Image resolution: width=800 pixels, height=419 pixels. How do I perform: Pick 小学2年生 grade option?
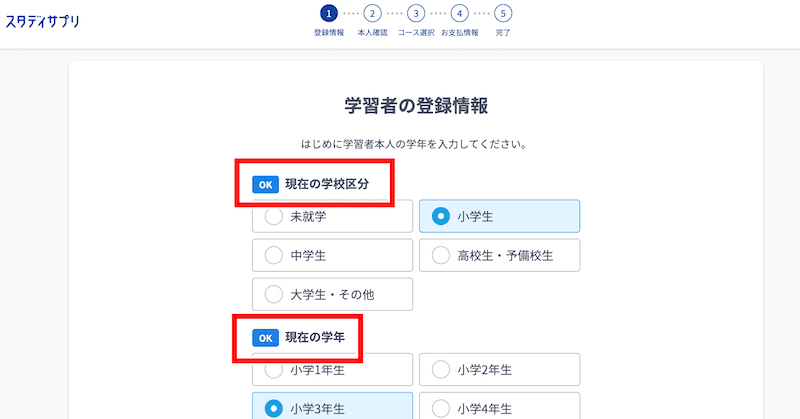[x=499, y=369]
